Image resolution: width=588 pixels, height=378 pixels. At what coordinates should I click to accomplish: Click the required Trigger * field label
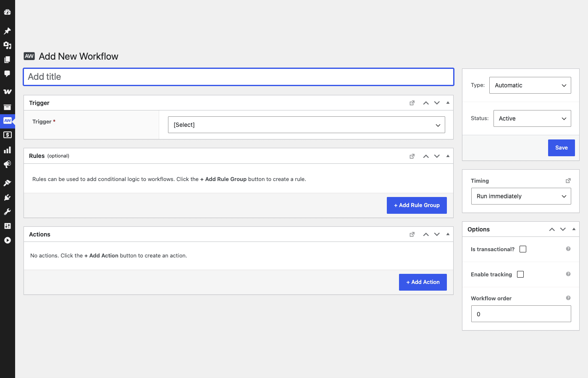[x=44, y=122]
